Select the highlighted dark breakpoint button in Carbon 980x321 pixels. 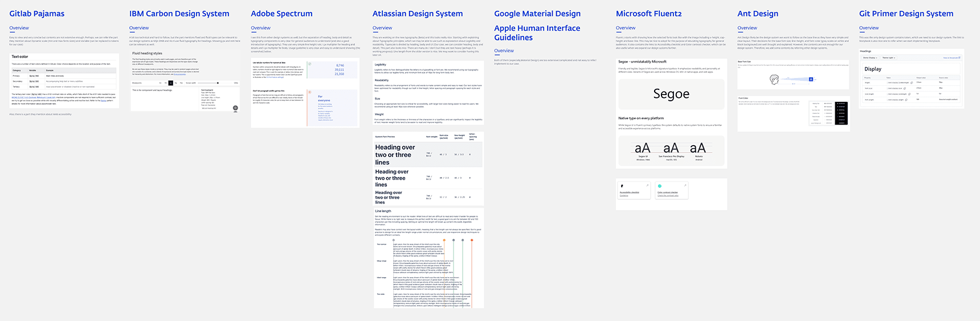[171, 83]
